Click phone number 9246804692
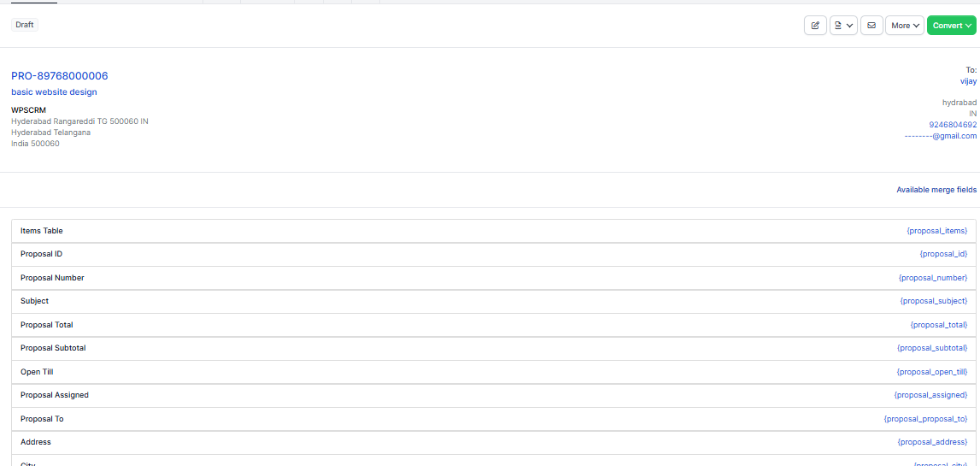This screenshot has width=980, height=466. 953,125
